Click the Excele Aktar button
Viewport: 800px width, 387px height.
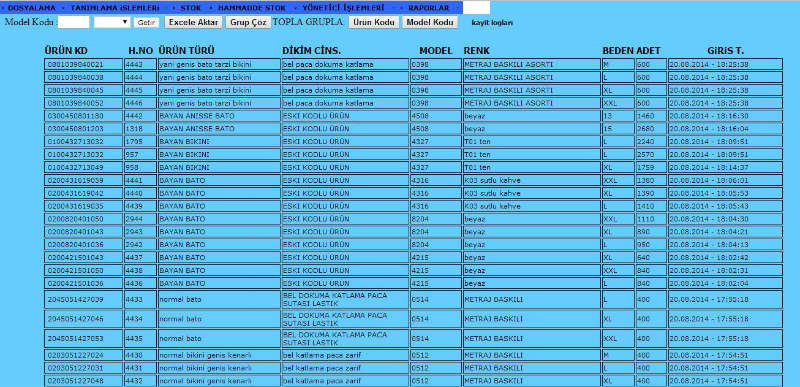coord(194,22)
